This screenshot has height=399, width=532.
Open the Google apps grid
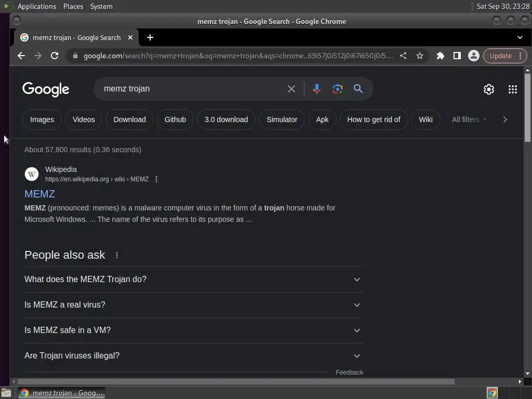(513, 89)
